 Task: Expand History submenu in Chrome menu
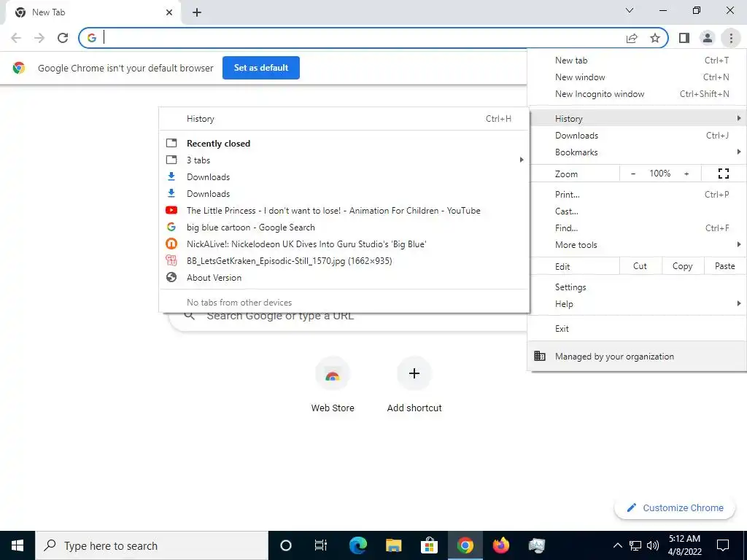click(x=637, y=119)
